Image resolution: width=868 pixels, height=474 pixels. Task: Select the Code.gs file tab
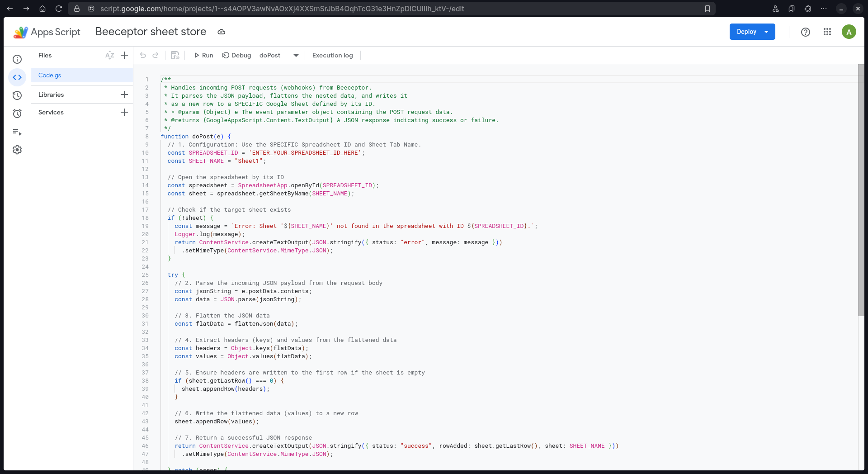tap(50, 75)
